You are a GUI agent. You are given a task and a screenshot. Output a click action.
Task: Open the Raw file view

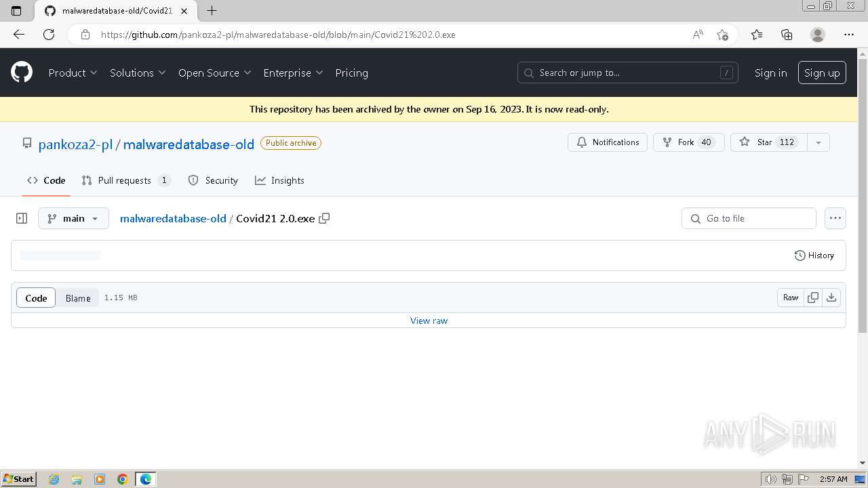pyautogui.click(x=791, y=298)
